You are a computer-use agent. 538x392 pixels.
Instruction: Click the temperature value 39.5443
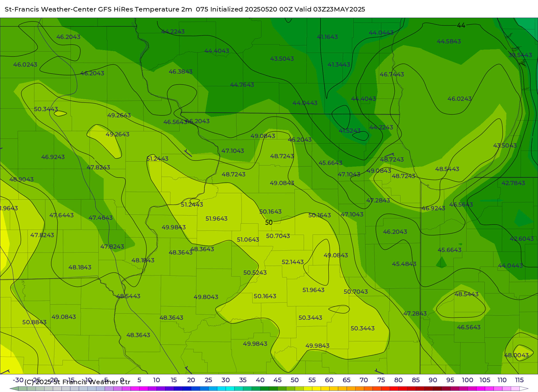tap(520, 55)
